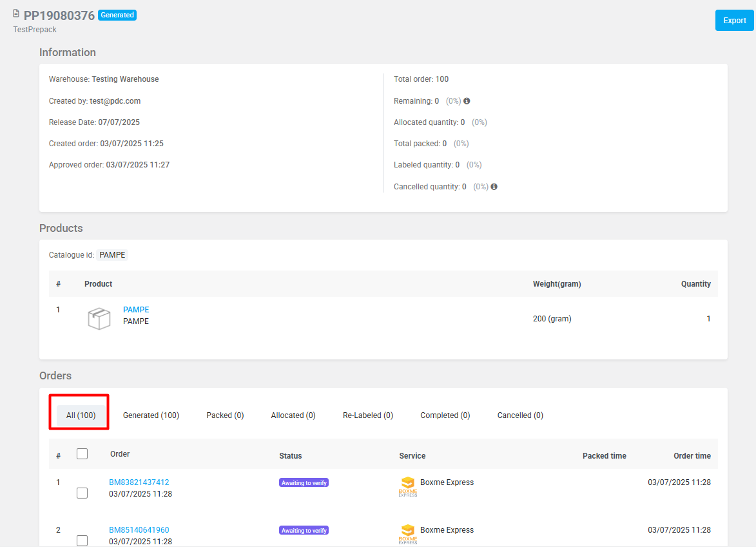Screen dimensions: 756x552
Task: Click the PAMPE product box image
Action: tap(99, 318)
